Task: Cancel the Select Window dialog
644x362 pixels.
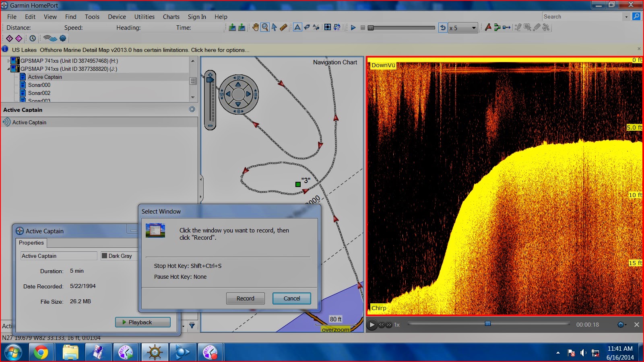Action: pos(292,298)
